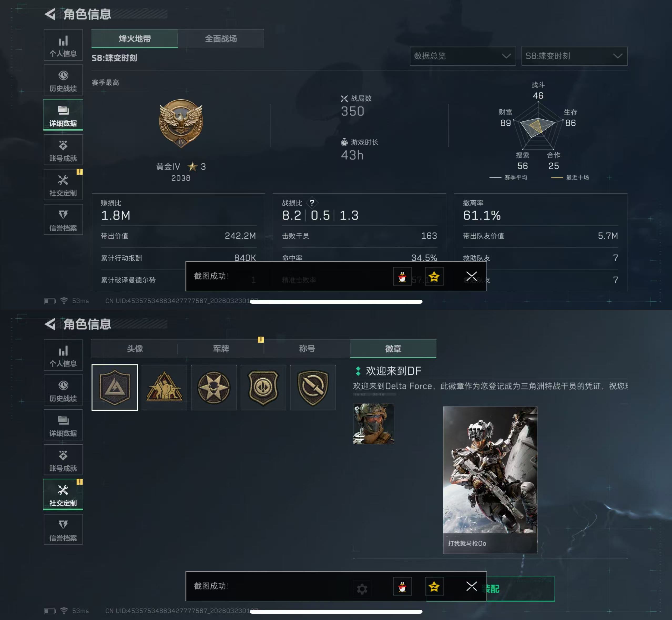Open 信誉档案 in the lower sidebar
The width and height of the screenshot is (672, 620).
tap(63, 530)
